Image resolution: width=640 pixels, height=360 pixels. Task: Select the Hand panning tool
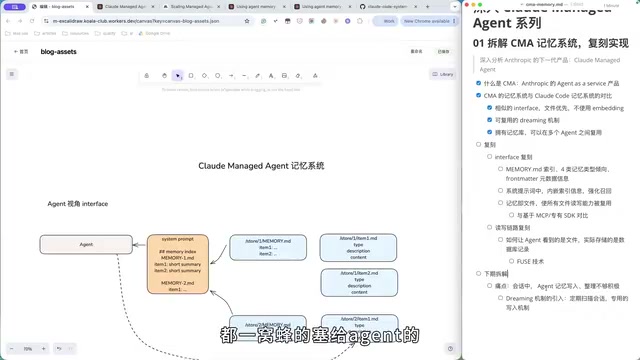164,76
